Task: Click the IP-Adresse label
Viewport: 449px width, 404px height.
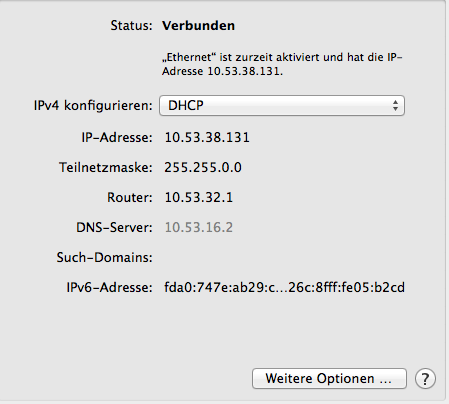Action: click(x=117, y=137)
